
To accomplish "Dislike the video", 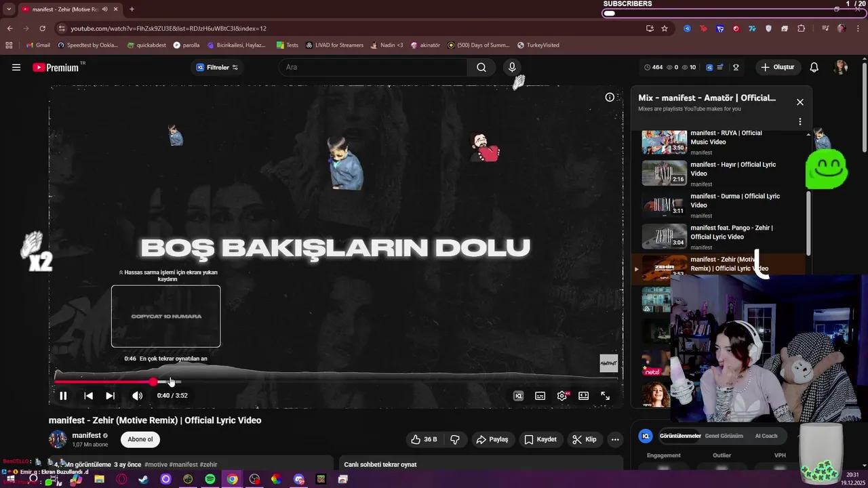I will pos(455,439).
